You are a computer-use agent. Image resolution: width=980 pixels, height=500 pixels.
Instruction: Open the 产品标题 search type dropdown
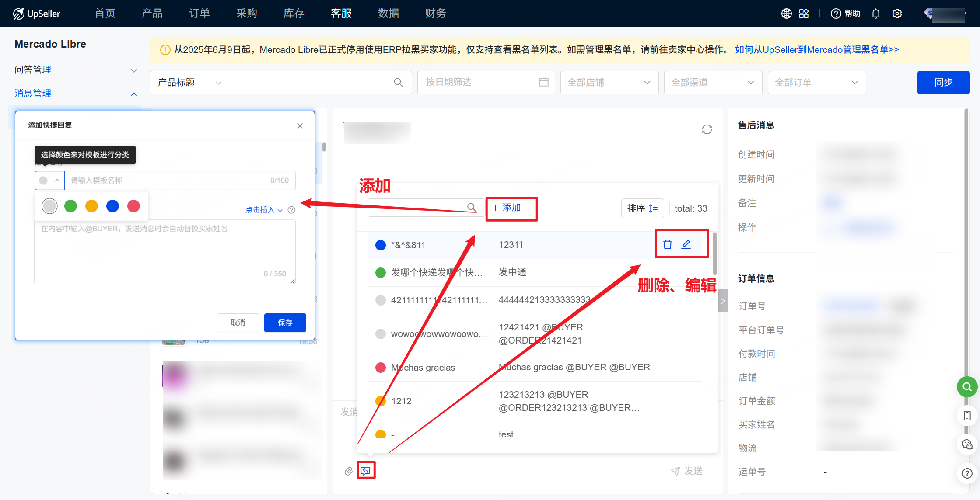click(x=189, y=83)
